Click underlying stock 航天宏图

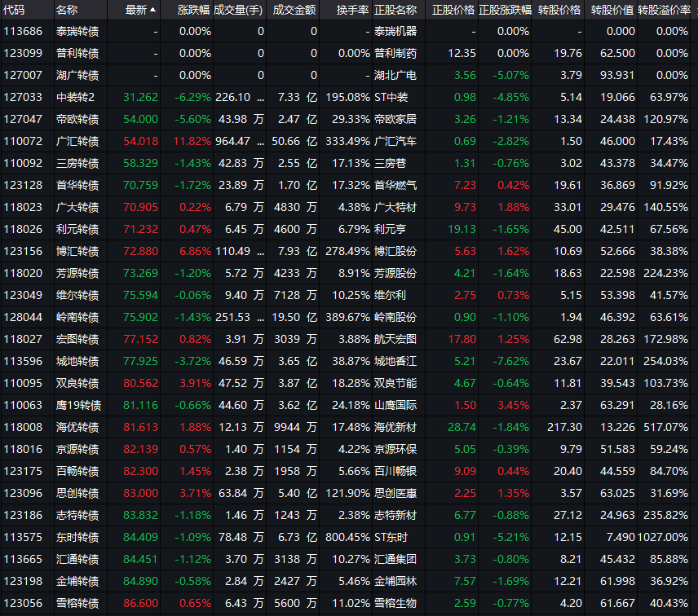pos(395,339)
